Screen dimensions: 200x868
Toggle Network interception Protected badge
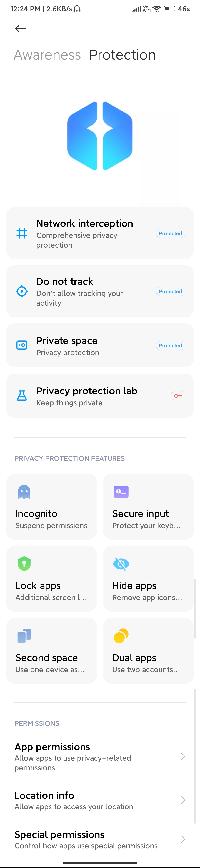coord(170,233)
